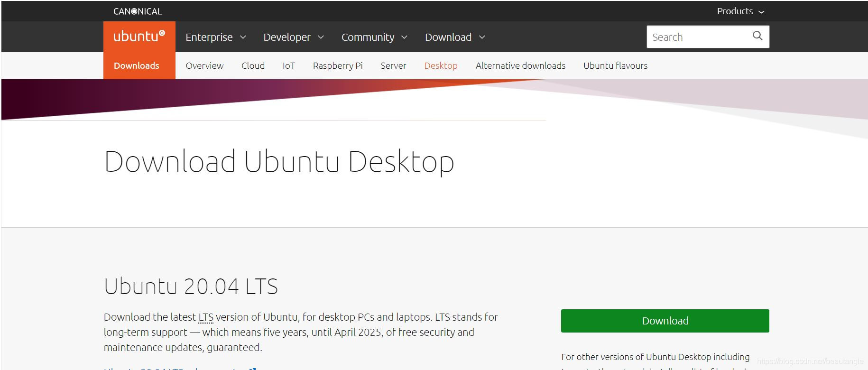Click 'For other versions of Ubuntu Desktop' text
The width and height of the screenshot is (868, 370).
point(655,357)
